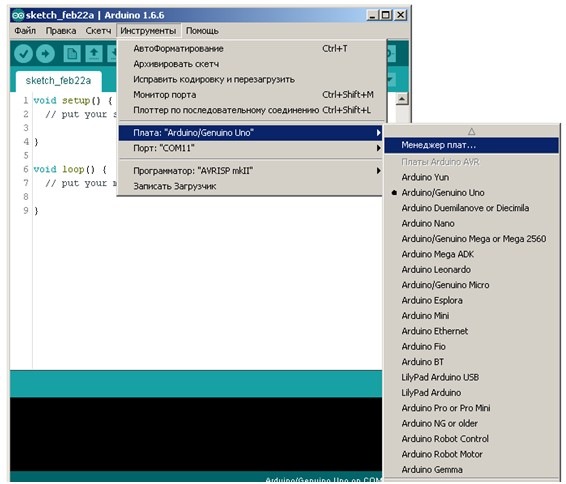Open the Скетч menu
Image resolution: width=566 pixels, height=484 pixels.
(x=98, y=31)
